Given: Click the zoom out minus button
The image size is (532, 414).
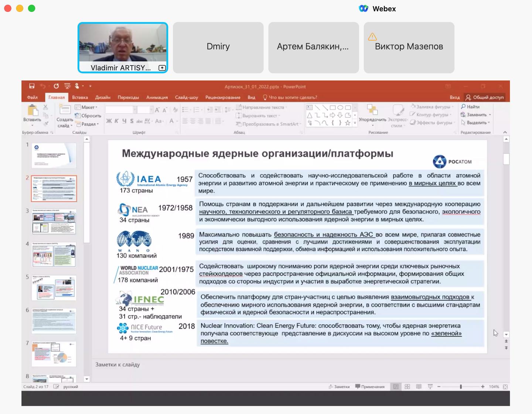Looking at the screenshot, I should coord(439,387).
